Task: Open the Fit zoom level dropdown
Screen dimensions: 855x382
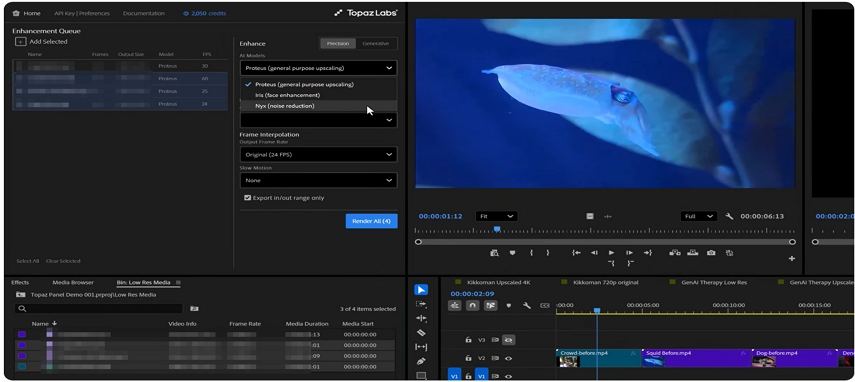Action: point(496,216)
